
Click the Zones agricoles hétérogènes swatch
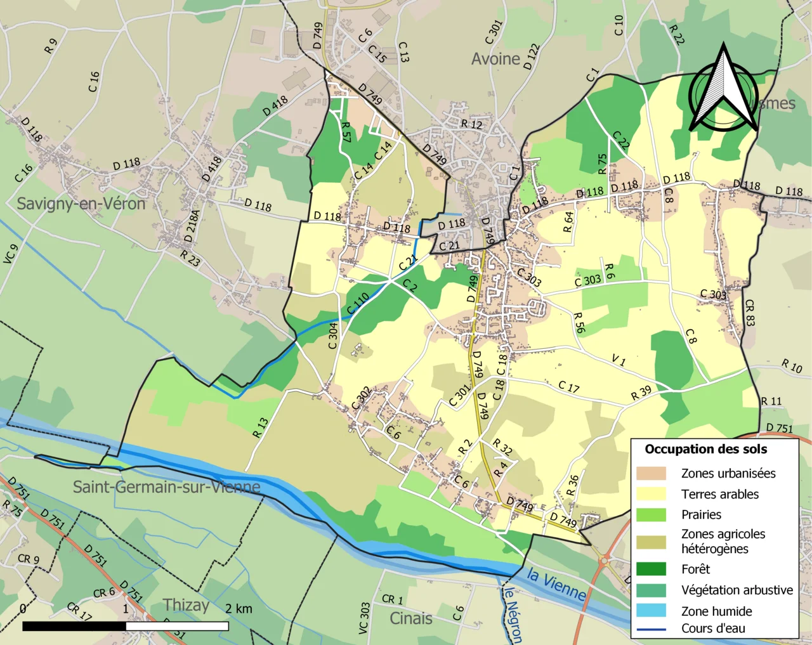(651, 542)
